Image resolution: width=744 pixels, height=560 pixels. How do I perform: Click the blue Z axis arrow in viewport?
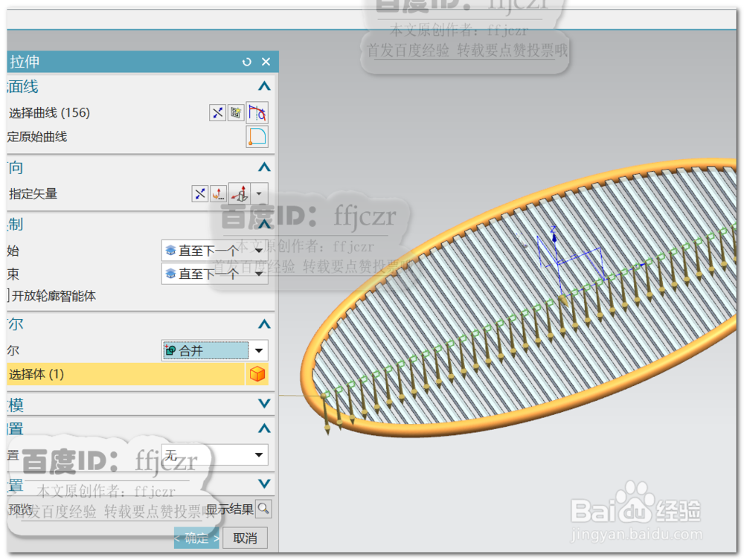pos(554,236)
